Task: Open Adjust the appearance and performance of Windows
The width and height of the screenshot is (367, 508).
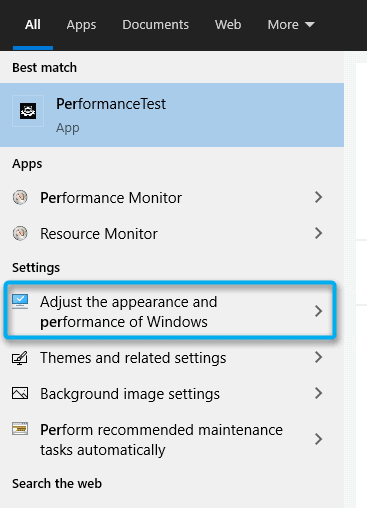Action: [x=170, y=311]
